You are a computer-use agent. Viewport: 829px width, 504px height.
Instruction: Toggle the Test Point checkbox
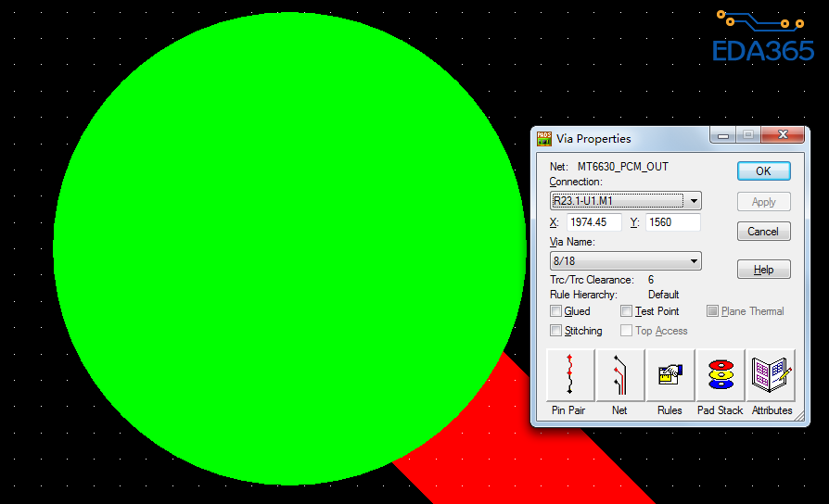(626, 310)
